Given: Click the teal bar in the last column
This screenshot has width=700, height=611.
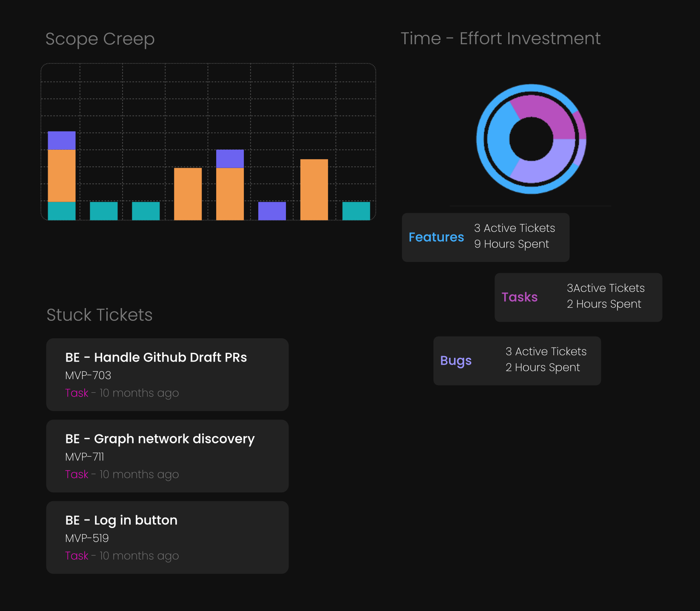Looking at the screenshot, I should pos(356,211).
